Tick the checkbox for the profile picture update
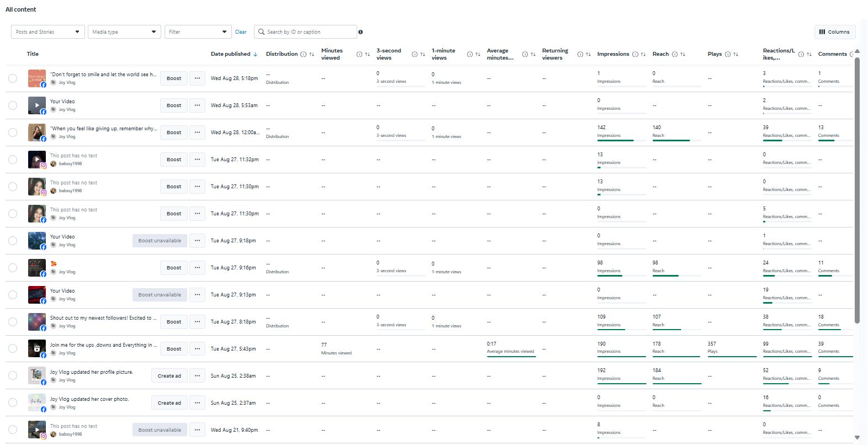 (13, 376)
